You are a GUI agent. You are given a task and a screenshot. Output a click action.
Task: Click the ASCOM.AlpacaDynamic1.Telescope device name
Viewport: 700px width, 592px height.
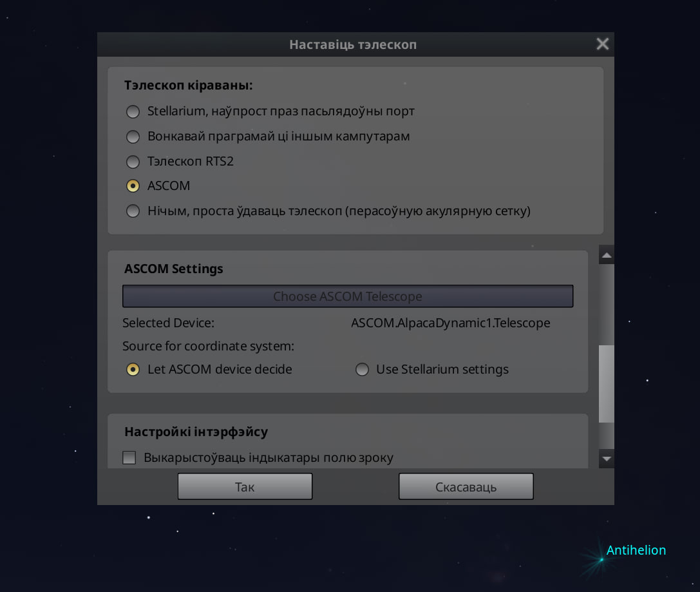point(450,323)
